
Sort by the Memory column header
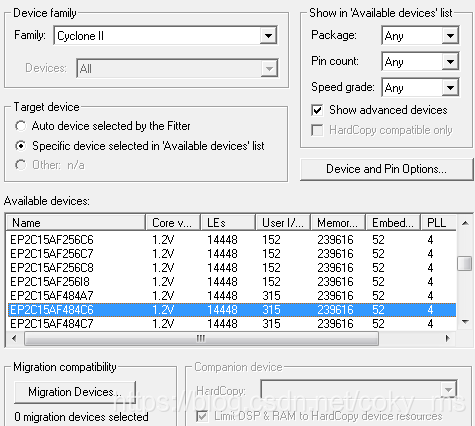(338, 223)
